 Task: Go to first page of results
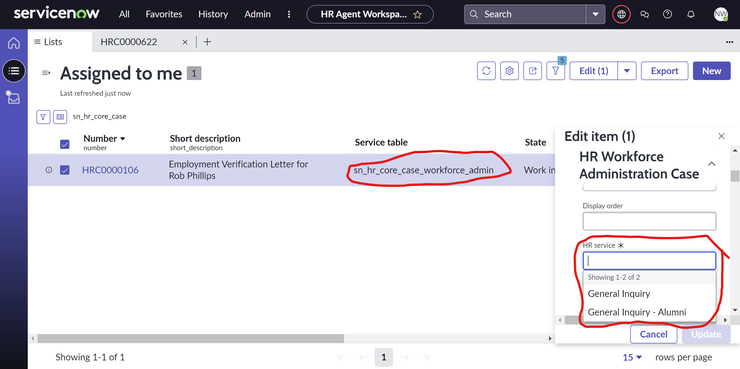[x=342, y=357]
